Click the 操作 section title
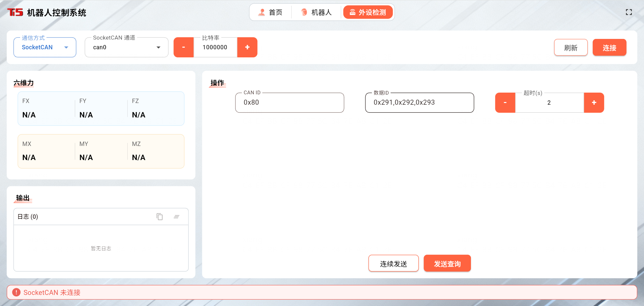 coord(217,83)
